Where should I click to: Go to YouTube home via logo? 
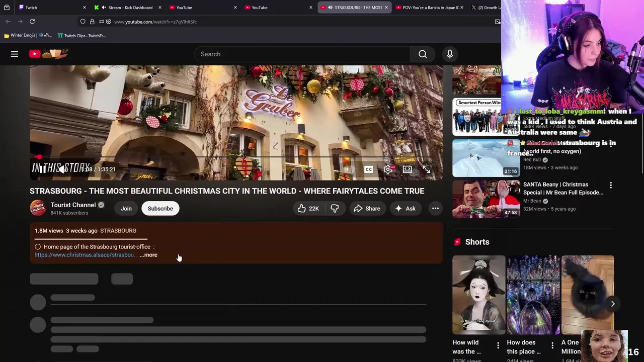[x=48, y=54]
